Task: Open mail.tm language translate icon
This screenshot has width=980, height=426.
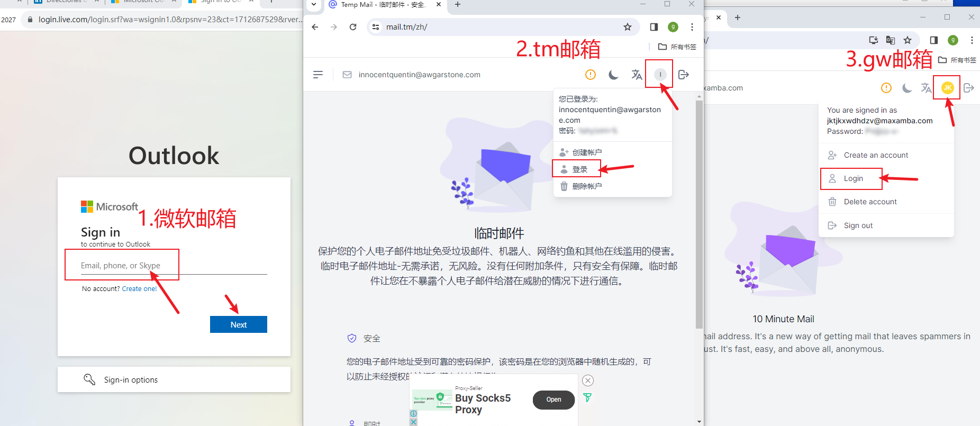Action: [x=637, y=75]
